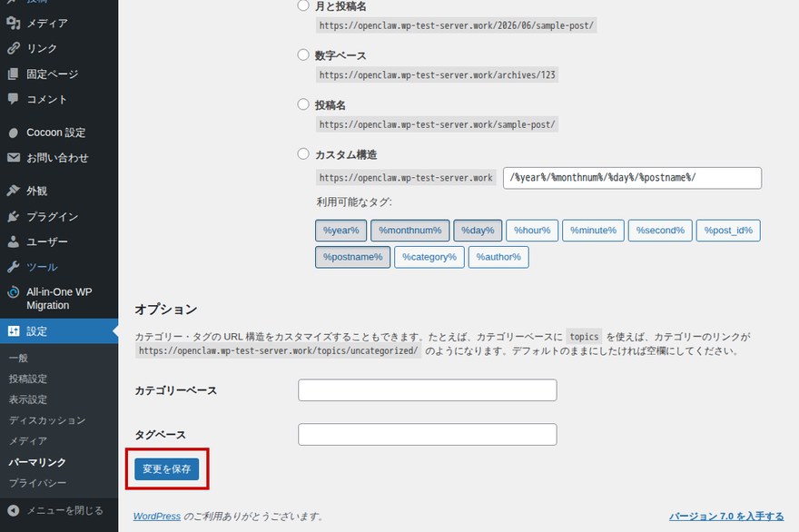Select the 投稿名 radio button
The image size is (799, 532).
(x=303, y=104)
